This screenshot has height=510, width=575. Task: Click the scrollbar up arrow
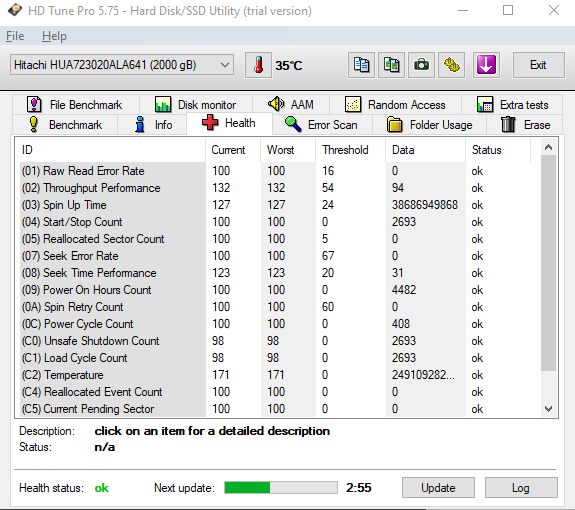coord(549,147)
